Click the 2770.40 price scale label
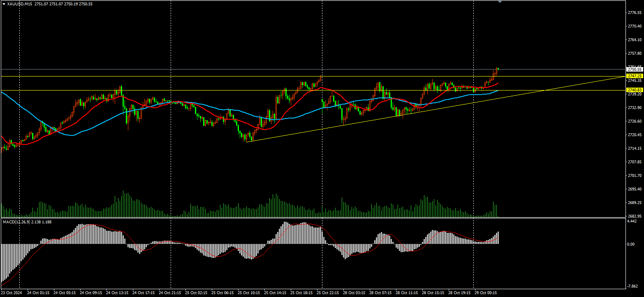Image resolution: width=644 pixels, height=297 pixels. pyautogui.click(x=635, y=26)
